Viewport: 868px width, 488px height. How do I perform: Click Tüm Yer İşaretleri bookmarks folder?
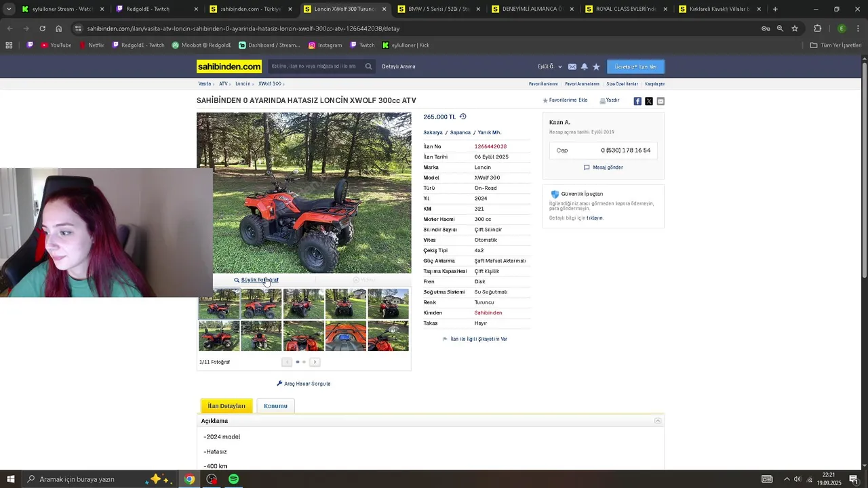click(x=835, y=45)
